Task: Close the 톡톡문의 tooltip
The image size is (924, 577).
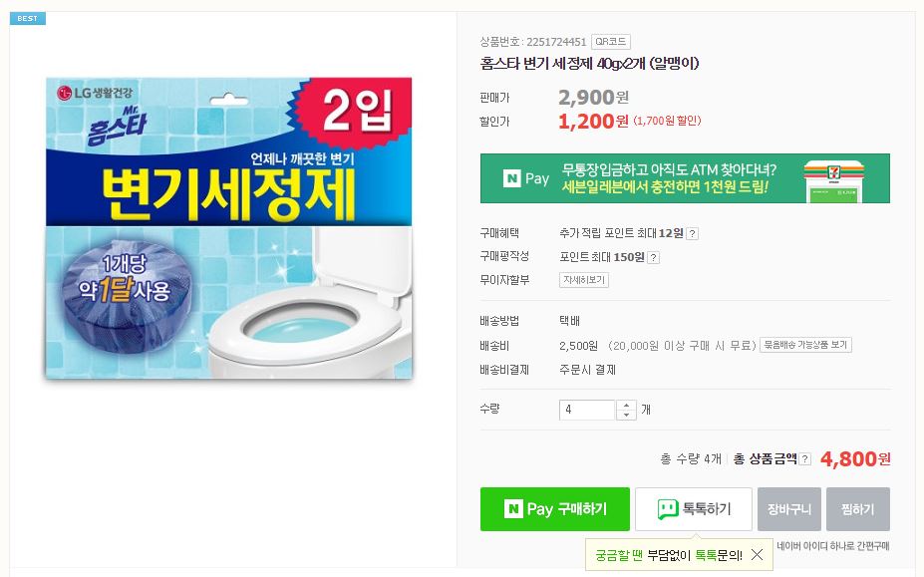Action: coord(758,555)
